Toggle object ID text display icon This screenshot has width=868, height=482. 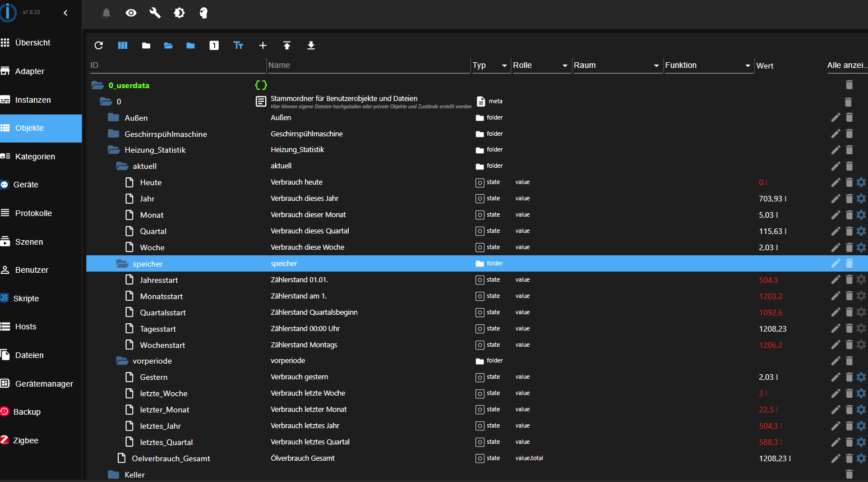[x=238, y=45]
